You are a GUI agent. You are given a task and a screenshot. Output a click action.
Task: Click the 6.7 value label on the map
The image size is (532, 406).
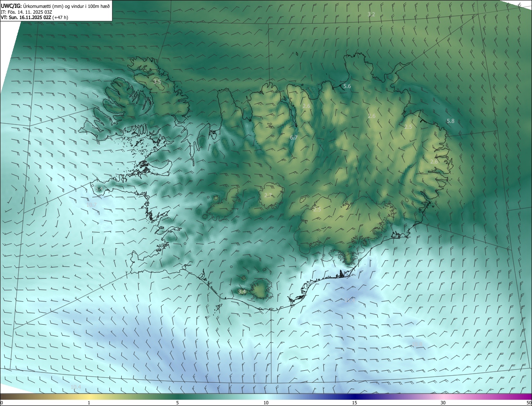[294, 137]
